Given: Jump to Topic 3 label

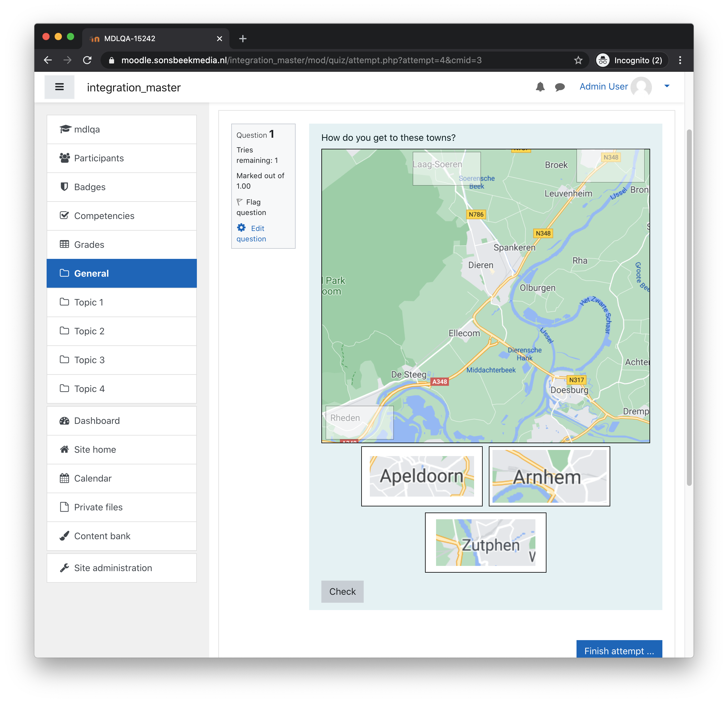Looking at the screenshot, I should (x=89, y=360).
